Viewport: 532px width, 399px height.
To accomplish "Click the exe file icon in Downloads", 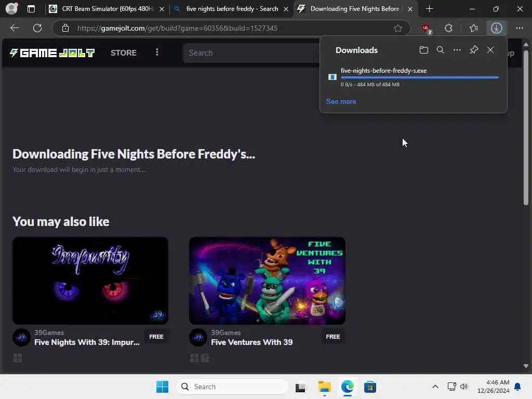I will 332,77.
